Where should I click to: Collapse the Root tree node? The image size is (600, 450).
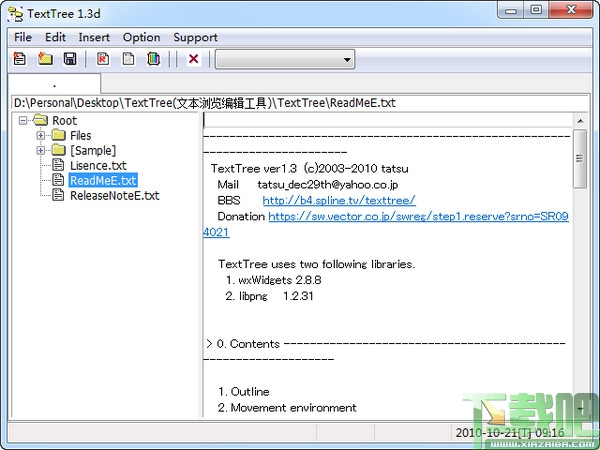tap(23, 120)
